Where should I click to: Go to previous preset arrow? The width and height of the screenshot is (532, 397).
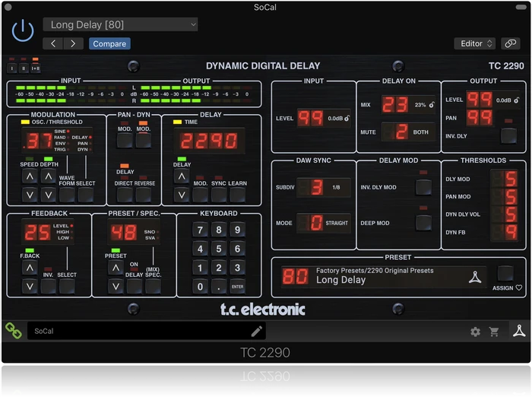click(53, 44)
